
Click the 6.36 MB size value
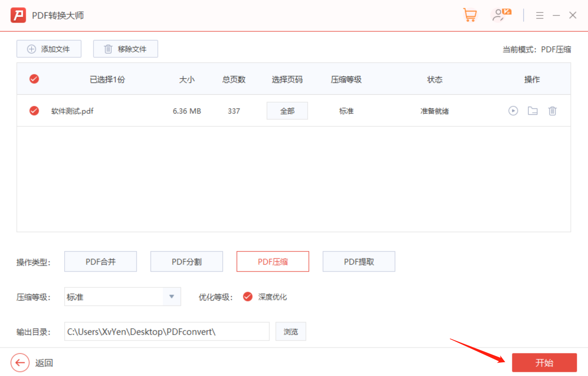pos(187,111)
